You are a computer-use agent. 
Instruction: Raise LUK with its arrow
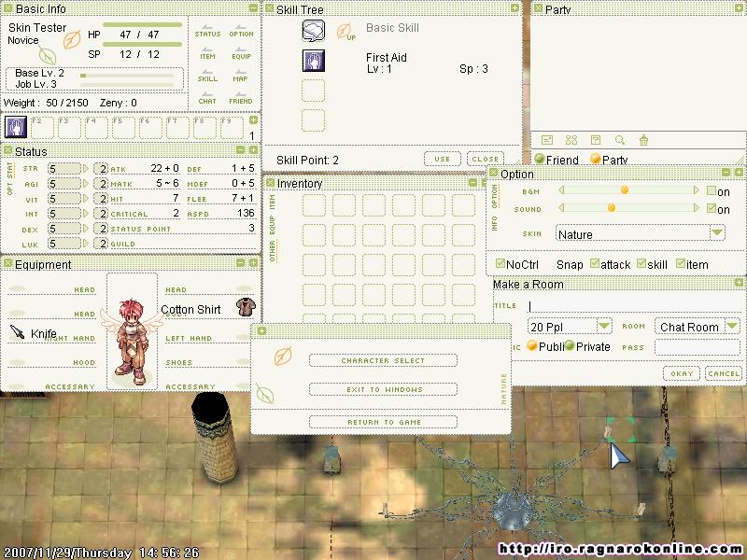(x=86, y=244)
